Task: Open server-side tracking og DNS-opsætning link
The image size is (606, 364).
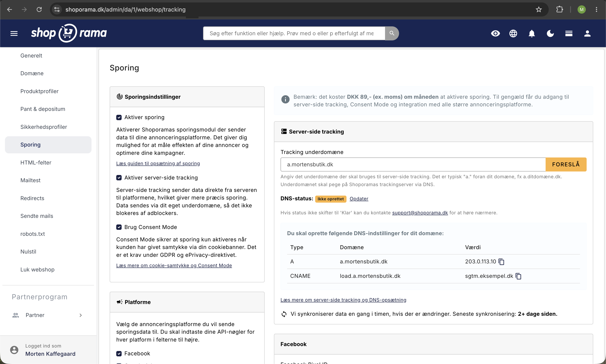Action: pyautogui.click(x=343, y=300)
